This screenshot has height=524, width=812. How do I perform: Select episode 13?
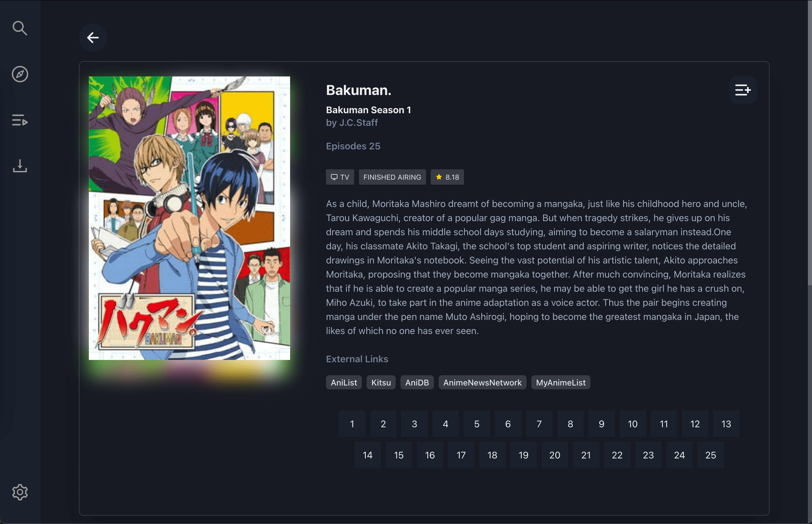click(x=726, y=424)
